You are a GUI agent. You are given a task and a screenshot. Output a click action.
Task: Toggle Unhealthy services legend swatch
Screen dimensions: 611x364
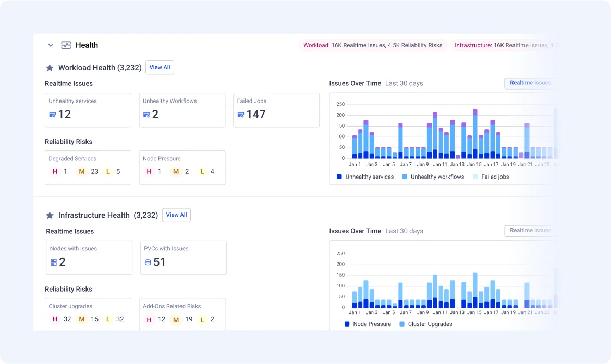(x=339, y=177)
